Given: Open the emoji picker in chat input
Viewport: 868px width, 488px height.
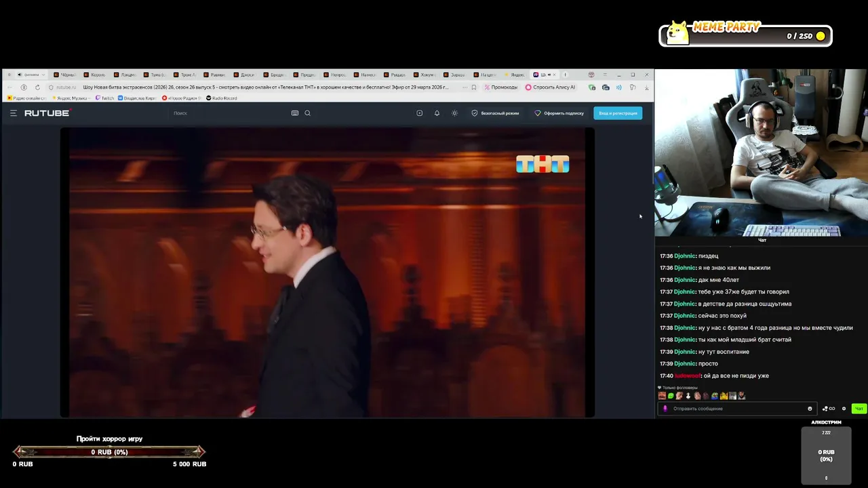Looking at the screenshot, I should coord(810,409).
